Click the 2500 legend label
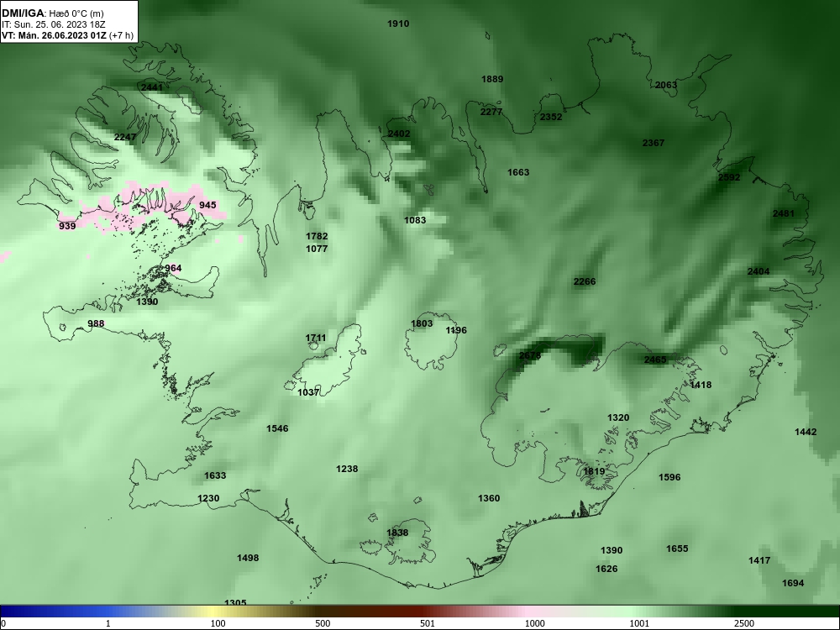 pos(744,624)
